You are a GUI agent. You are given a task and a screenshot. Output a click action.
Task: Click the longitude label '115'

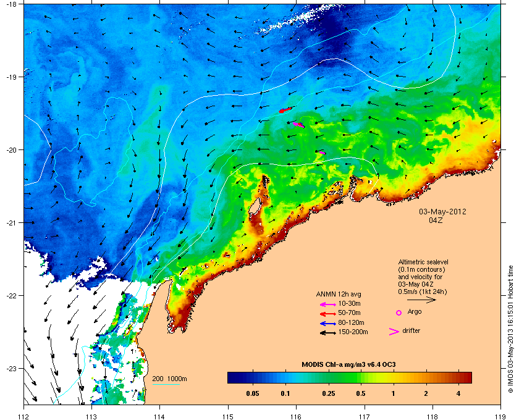tap(228, 416)
